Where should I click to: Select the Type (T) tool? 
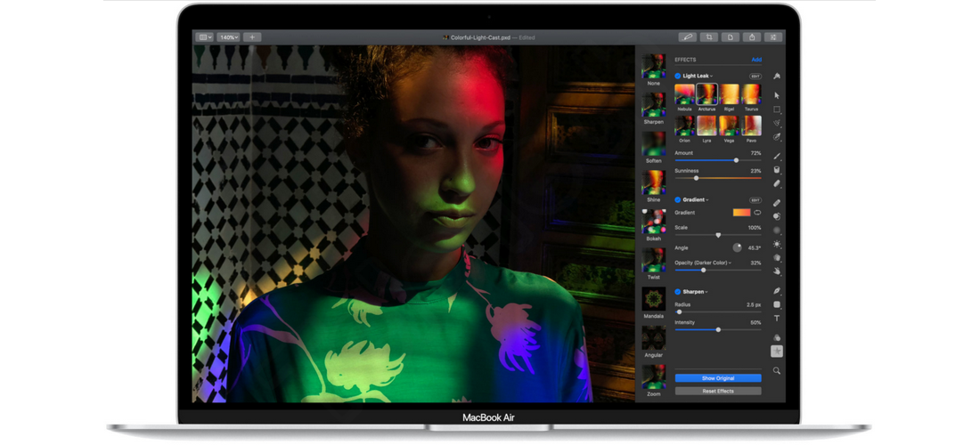777,319
